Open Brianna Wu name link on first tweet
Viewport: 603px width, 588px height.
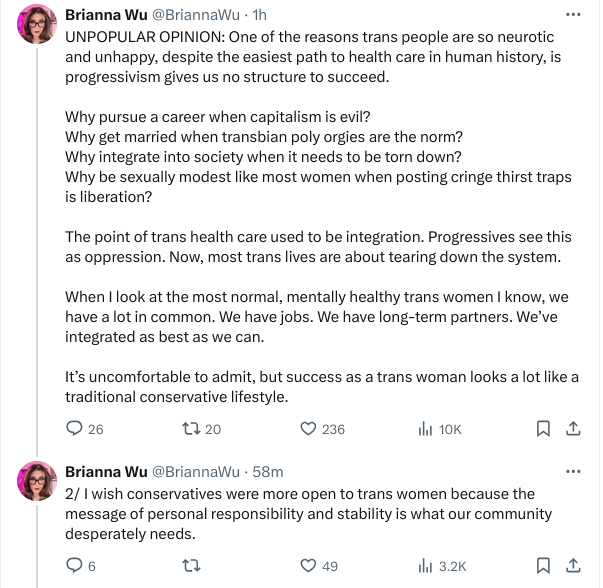[106, 15]
